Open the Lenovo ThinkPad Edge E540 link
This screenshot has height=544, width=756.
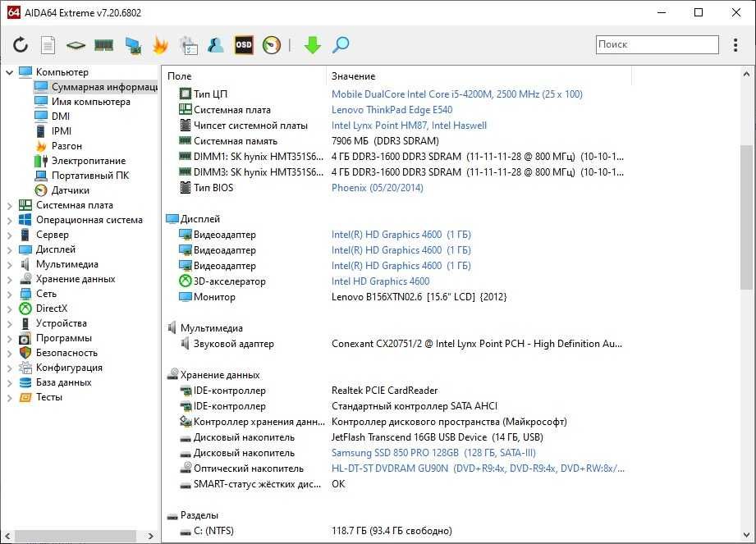(x=392, y=110)
